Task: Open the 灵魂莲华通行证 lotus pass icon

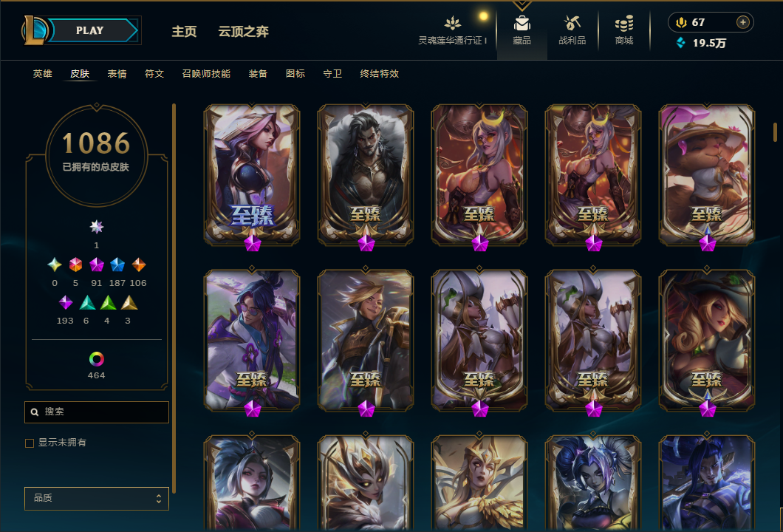Action: pyautogui.click(x=452, y=23)
